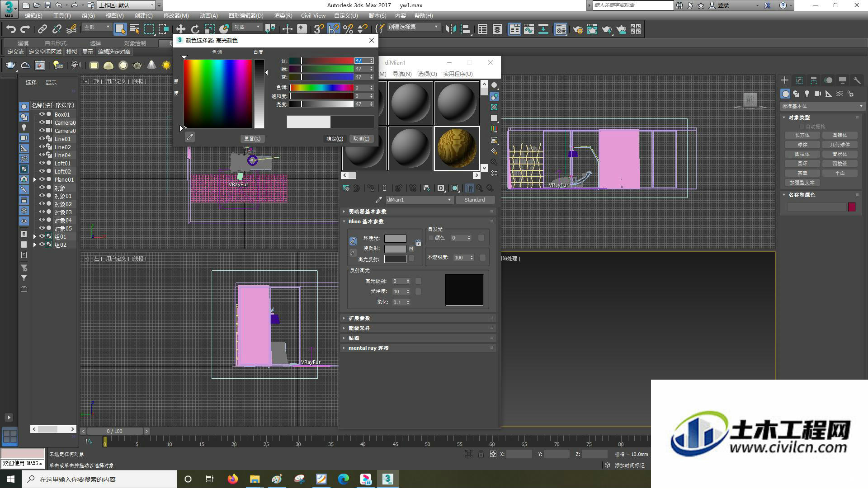The image size is (868, 489).
Task: Pick material from object eyedropper
Action: click(x=379, y=200)
